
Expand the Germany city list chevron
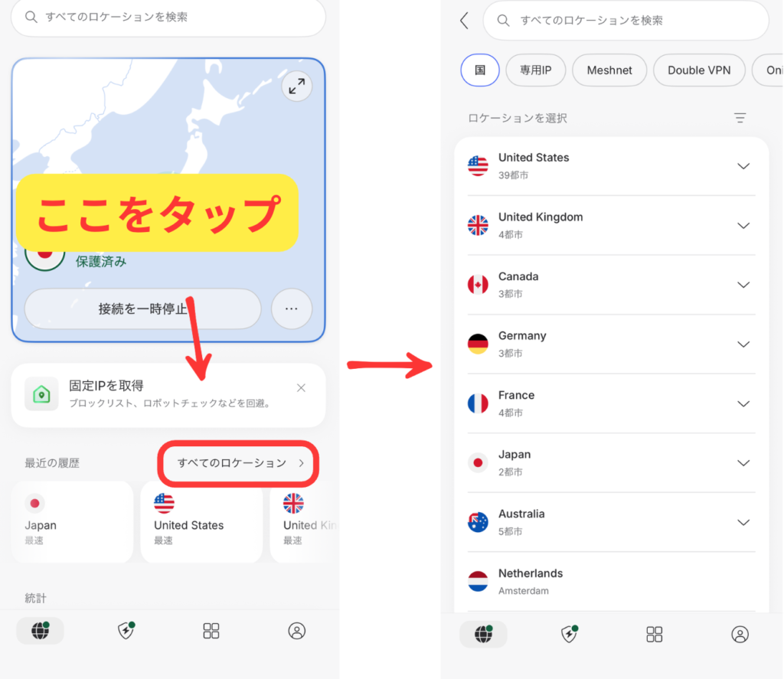[743, 344]
